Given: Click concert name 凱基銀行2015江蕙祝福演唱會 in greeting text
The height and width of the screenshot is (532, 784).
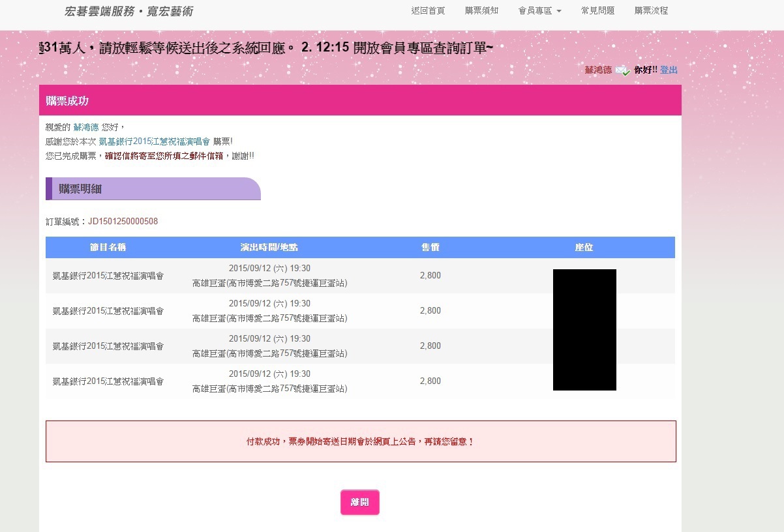Looking at the screenshot, I should click(155, 141).
